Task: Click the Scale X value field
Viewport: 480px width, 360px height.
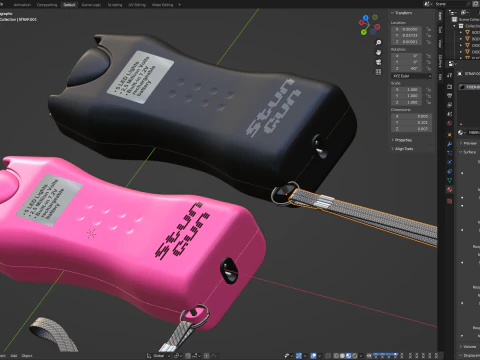Action: pos(407,90)
